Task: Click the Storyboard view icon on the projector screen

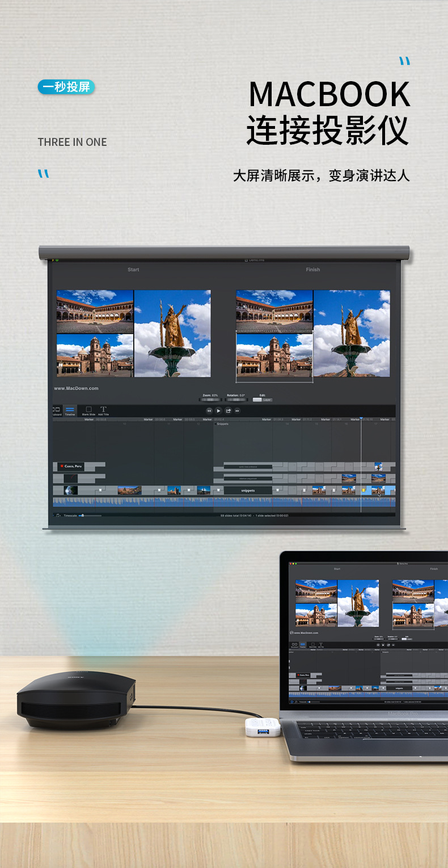Action: pyautogui.click(x=56, y=410)
